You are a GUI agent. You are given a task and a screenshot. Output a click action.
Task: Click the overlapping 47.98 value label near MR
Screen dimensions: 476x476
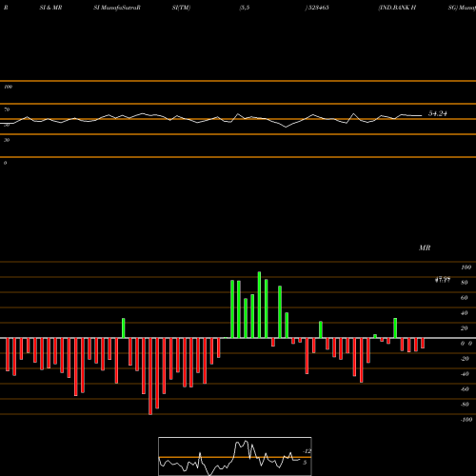pos(443,280)
